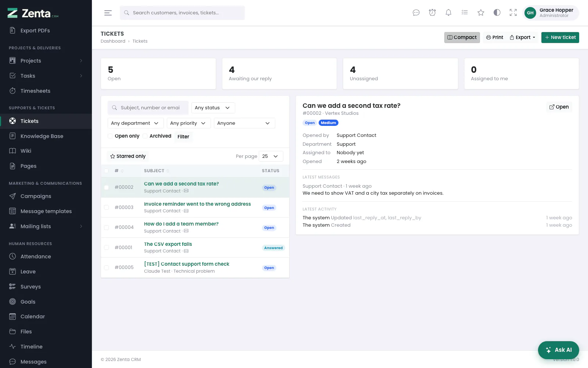
Task: Check the Open only checkbox
Action: tap(110, 136)
